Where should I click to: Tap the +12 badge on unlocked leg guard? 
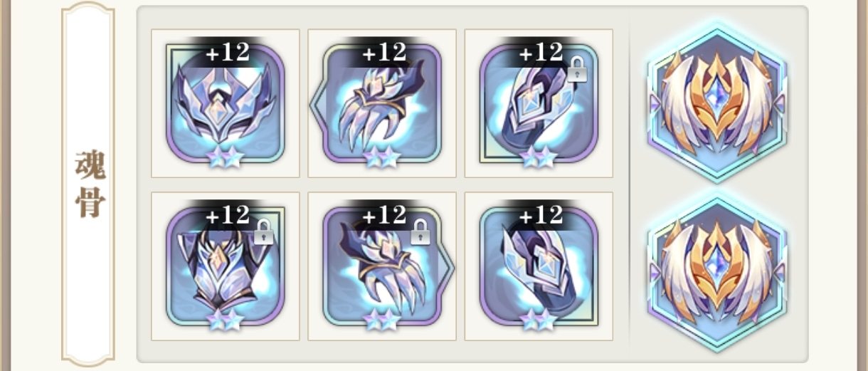541,214
